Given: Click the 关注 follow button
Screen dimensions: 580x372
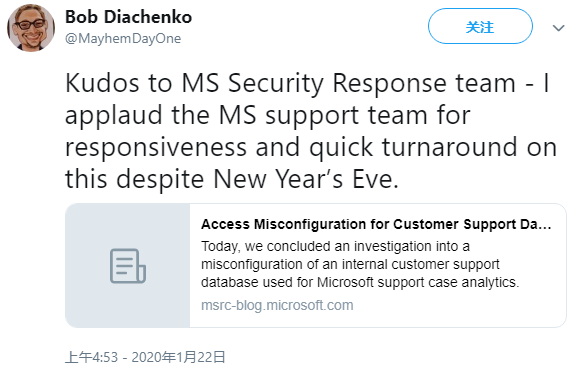Looking at the screenshot, I should pos(480,26).
